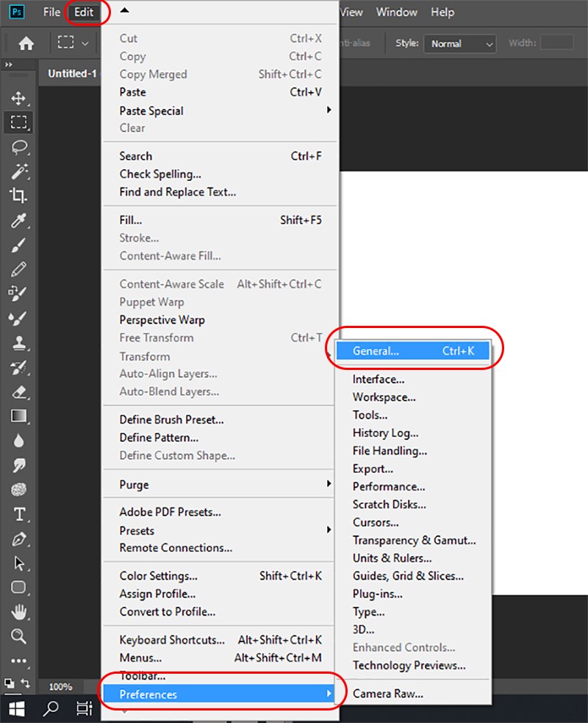This screenshot has height=723, width=588.
Task: Select the Clone Stamp tool
Action: click(x=18, y=343)
